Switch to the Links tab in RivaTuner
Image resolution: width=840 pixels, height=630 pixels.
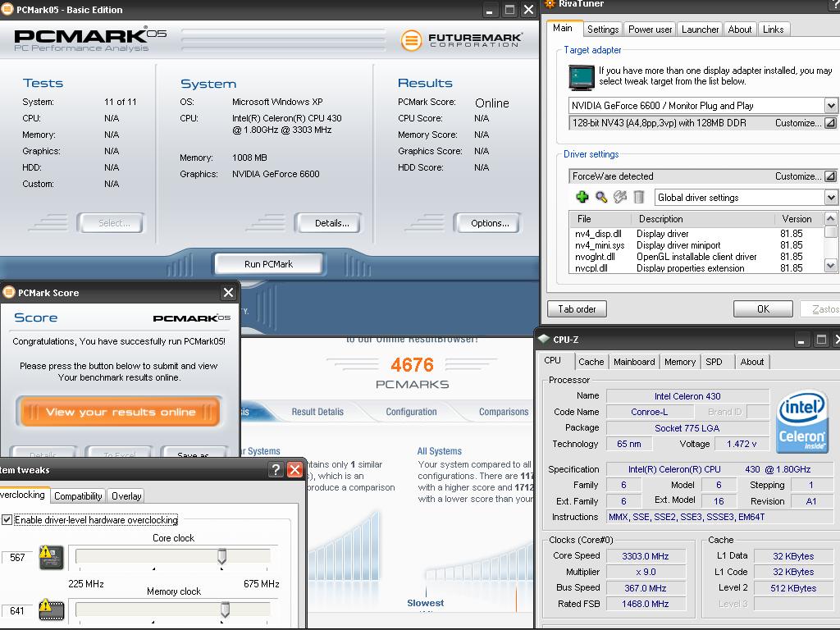tap(773, 30)
